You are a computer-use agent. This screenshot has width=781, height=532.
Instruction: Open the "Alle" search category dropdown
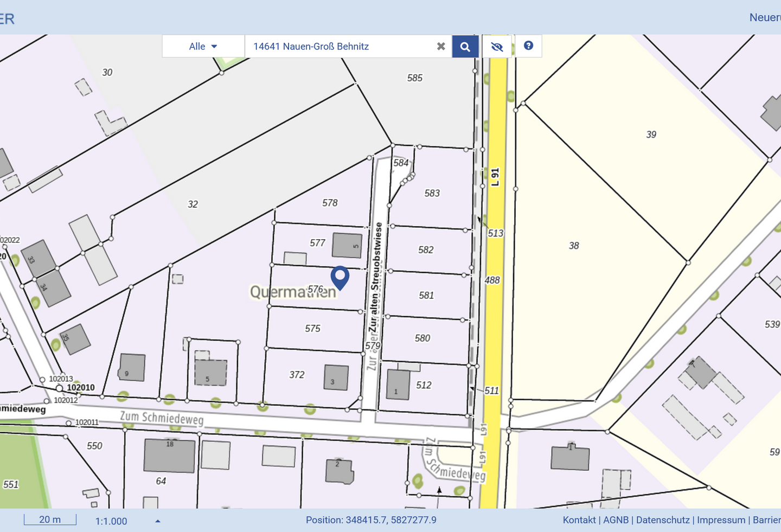(203, 47)
